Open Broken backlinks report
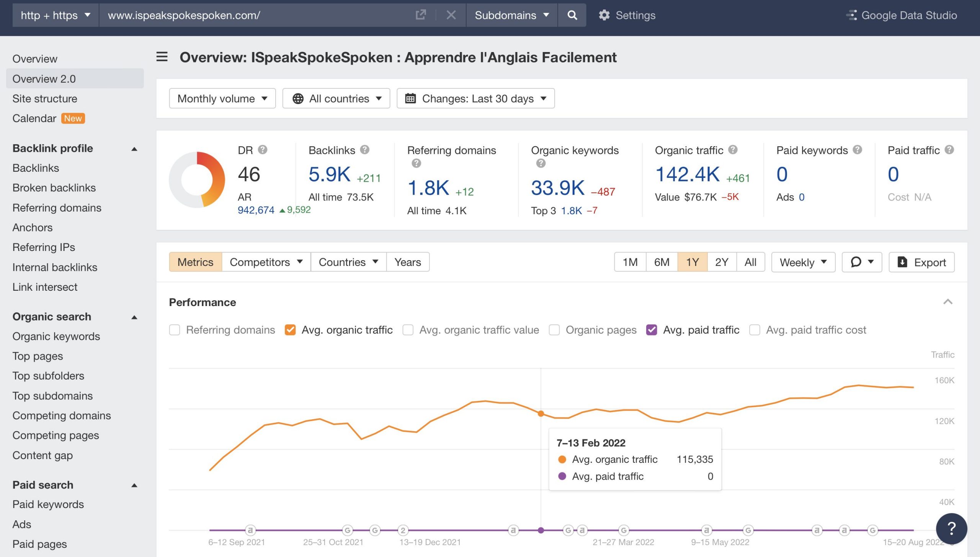Screen dimensions: 980x557 pyautogui.click(x=54, y=187)
